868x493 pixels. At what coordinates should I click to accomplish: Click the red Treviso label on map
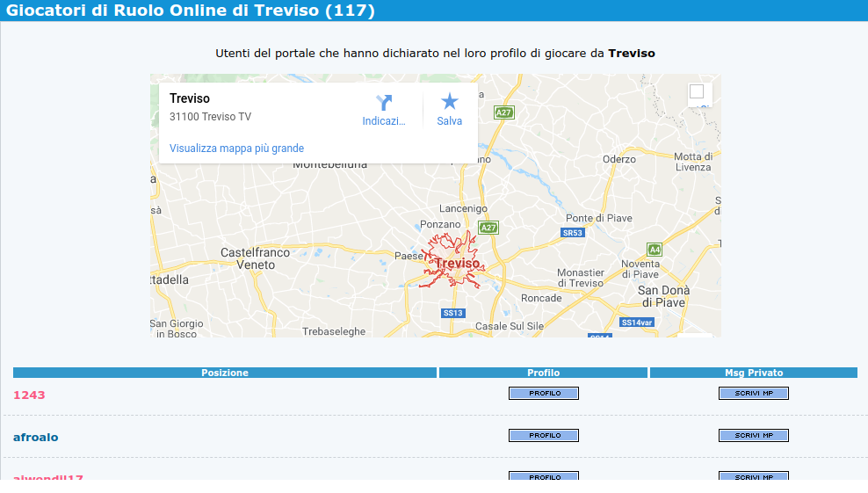457,263
